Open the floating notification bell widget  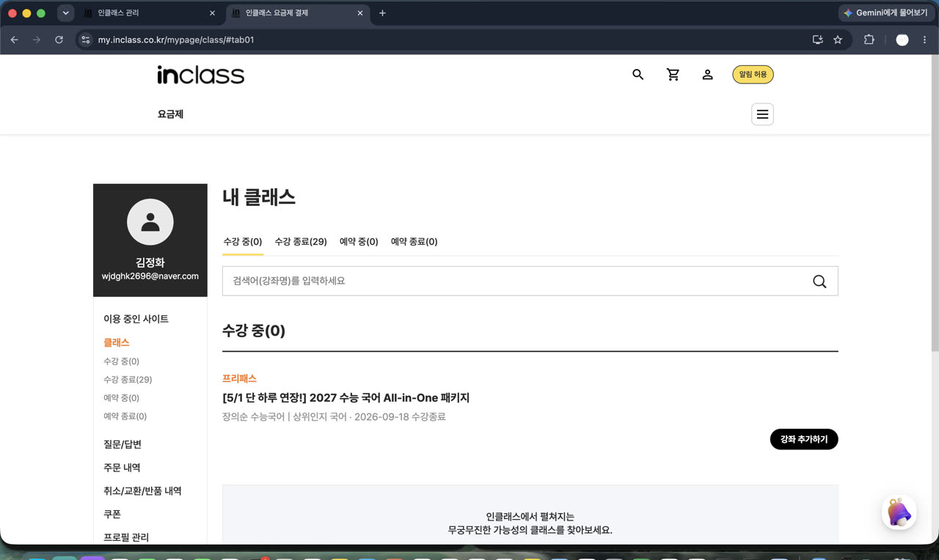pos(899,512)
